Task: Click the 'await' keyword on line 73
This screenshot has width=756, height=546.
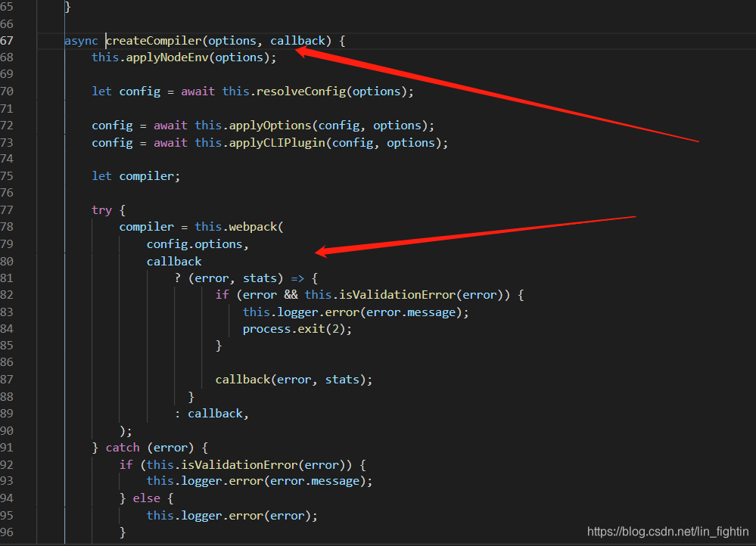Action: point(171,143)
